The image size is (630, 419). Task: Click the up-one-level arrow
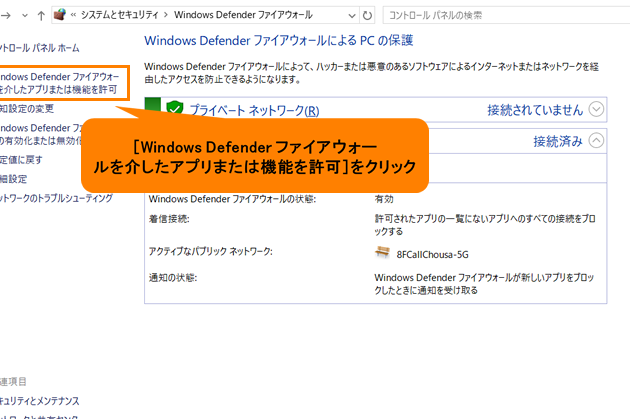(40, 16)
